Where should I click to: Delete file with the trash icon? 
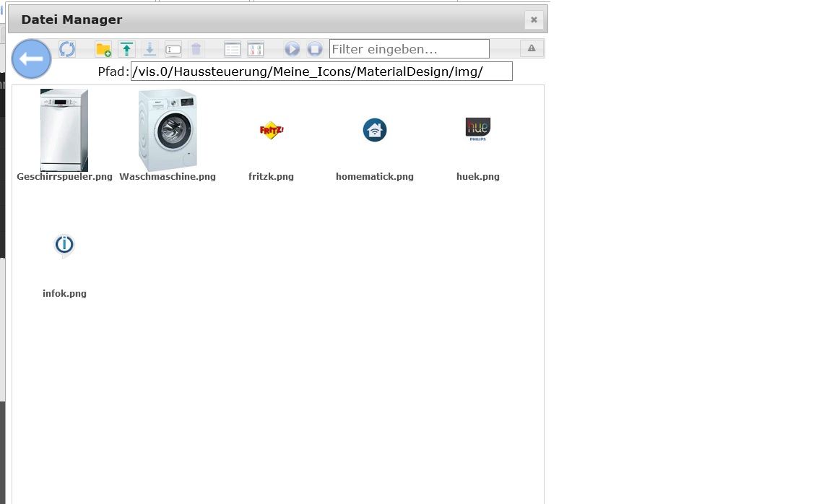(196, 49)
